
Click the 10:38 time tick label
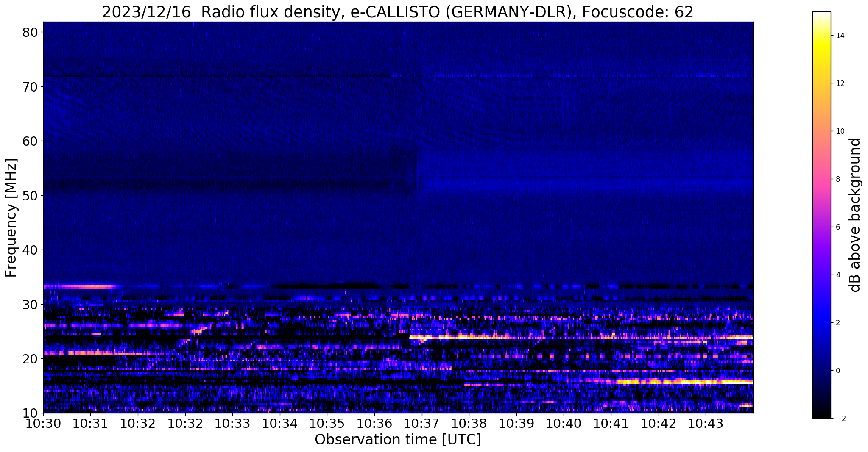(469, 424)
